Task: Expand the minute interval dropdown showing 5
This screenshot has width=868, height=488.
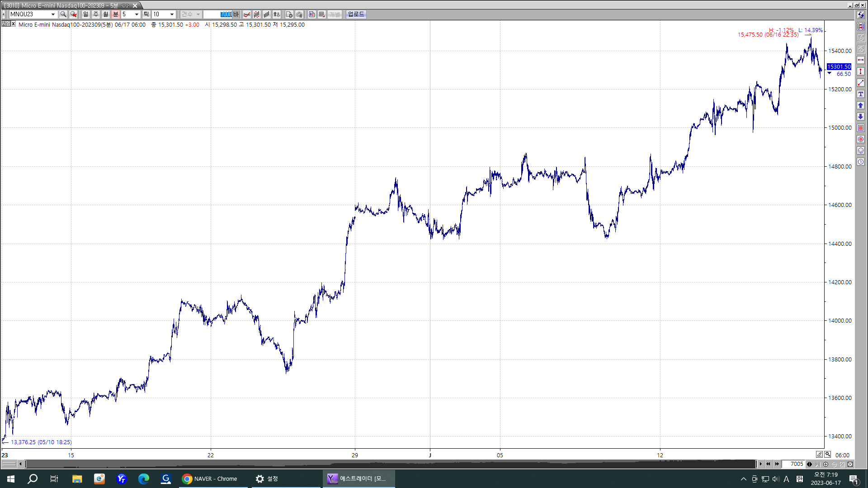Action: coord(137,14)
